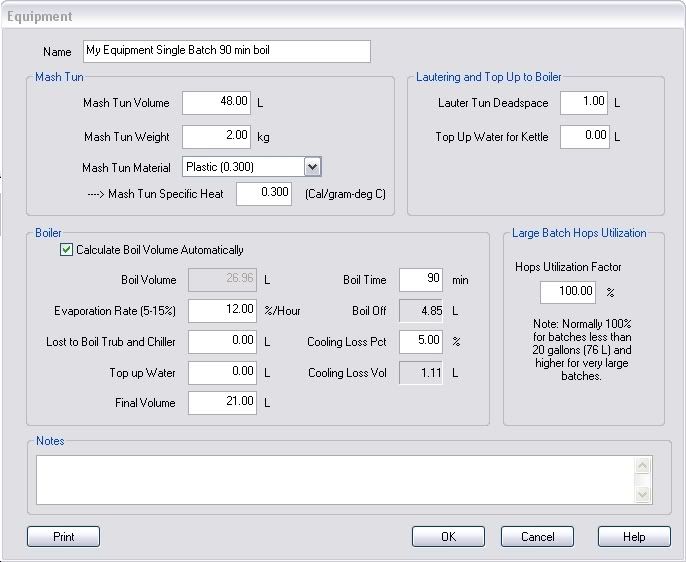This screenshot has height=562, width=686.
Task: Select the Mash Tun Volume field
Action: pyautogui.click(x=216, y=103)
